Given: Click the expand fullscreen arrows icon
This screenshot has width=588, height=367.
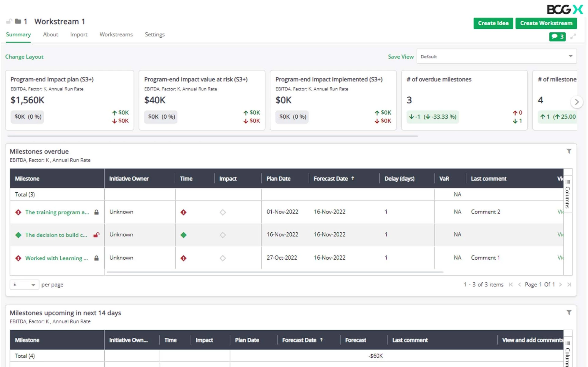Looking at the screenshot, I should click(x=573, y=36).
